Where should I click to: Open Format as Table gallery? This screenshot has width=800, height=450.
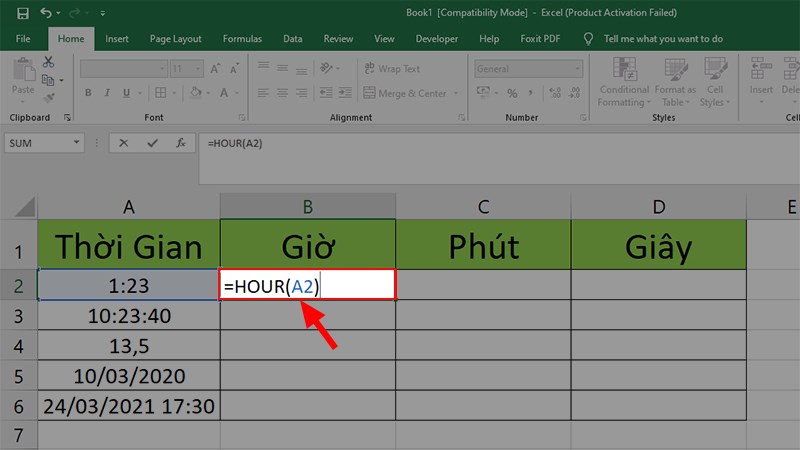click(x=676, y=82)
